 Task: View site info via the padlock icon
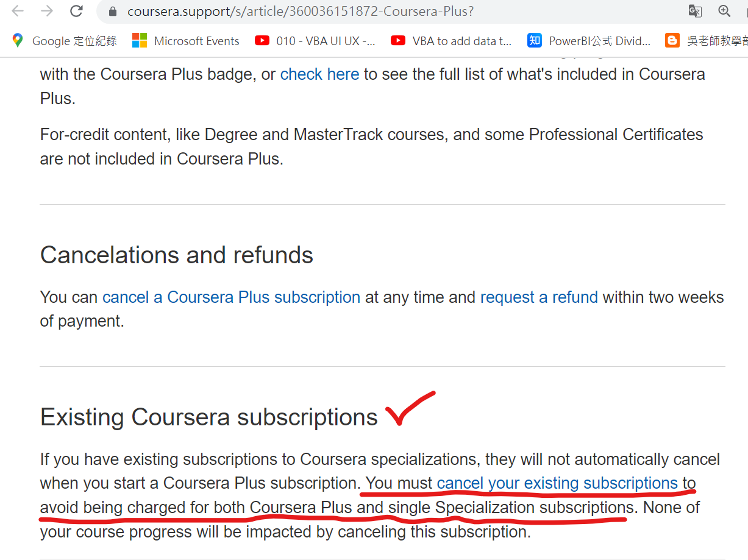[x=112, y=11]
